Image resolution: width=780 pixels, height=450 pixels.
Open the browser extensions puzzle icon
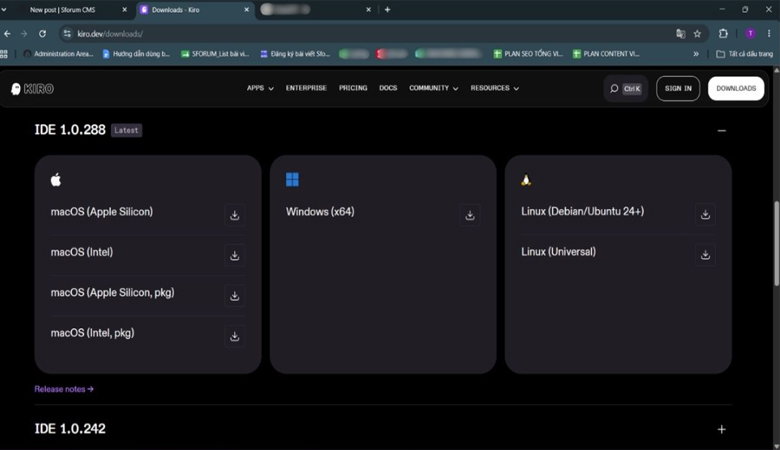pyautogui.click(x=723, y=34)
